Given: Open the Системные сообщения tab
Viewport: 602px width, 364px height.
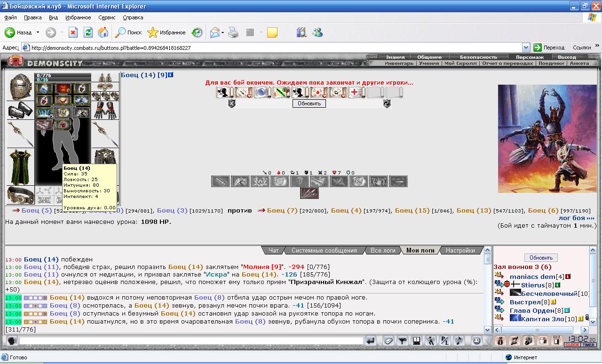Looking at the screenshot, I should tap(324, 250).
